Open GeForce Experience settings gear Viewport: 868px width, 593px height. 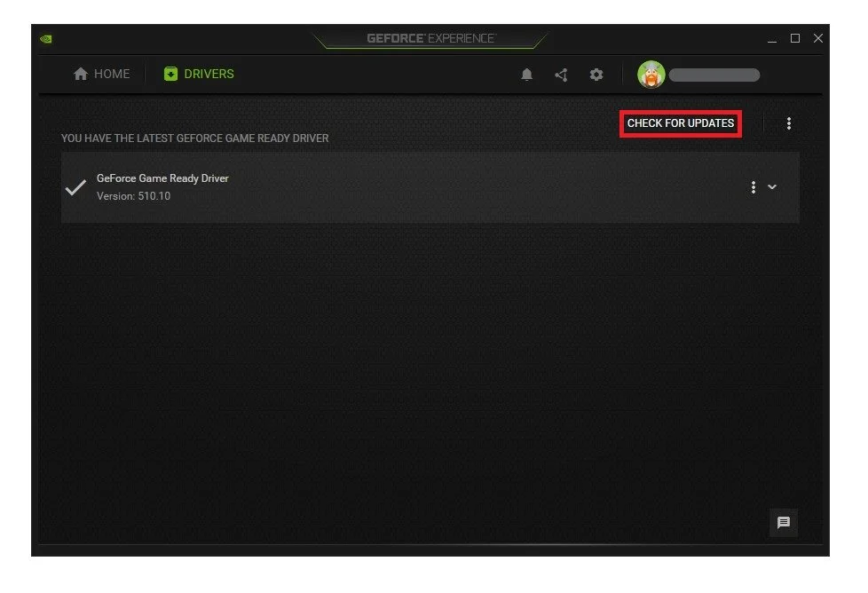click(596, 75)
